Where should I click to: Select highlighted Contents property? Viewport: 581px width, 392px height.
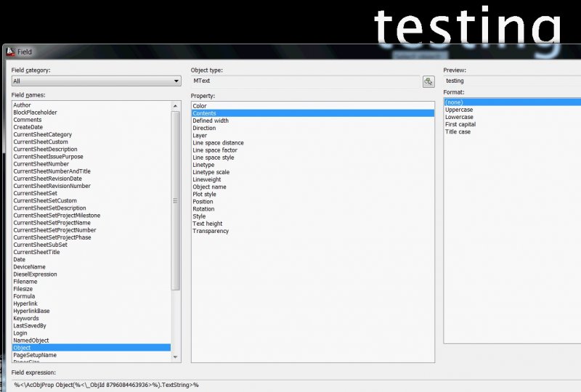[313, 113]
